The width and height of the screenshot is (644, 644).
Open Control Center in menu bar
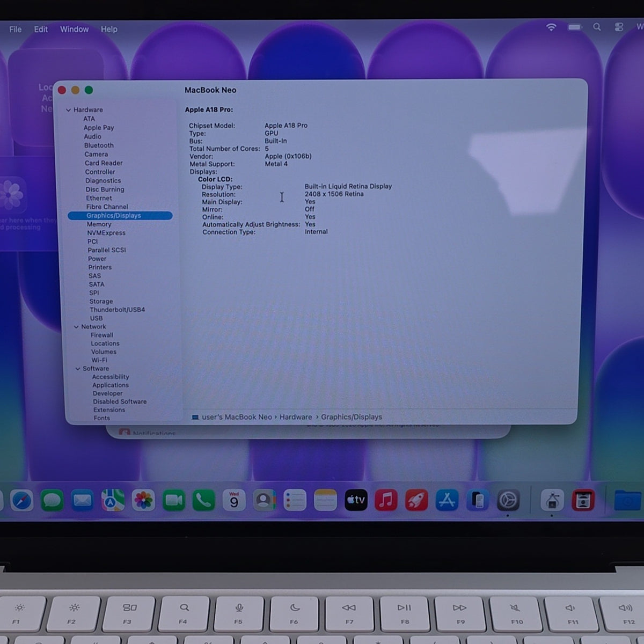[619, 27]
